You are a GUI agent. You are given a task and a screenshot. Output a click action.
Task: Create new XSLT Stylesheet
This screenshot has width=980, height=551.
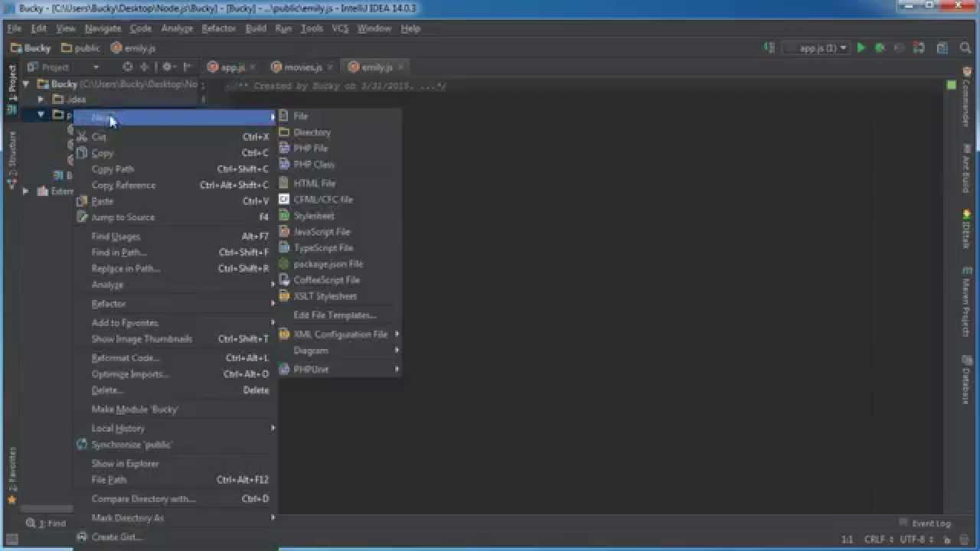pos(338,296)
